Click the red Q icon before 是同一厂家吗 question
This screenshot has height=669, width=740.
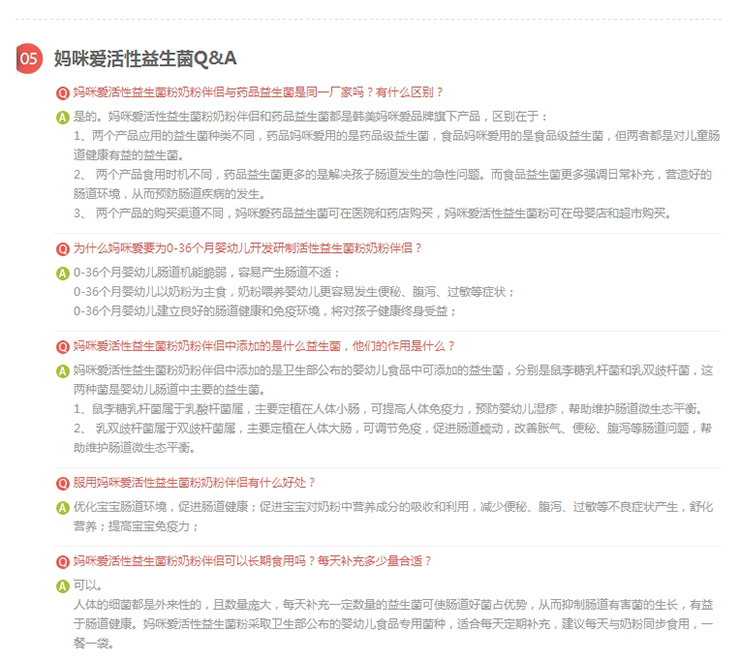pos(63,92)
